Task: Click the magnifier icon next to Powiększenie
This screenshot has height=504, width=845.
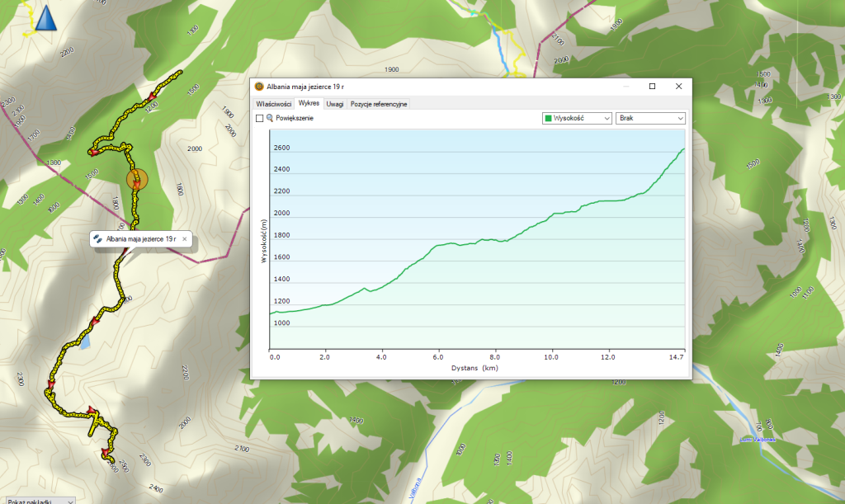Action: pos(270,119)
